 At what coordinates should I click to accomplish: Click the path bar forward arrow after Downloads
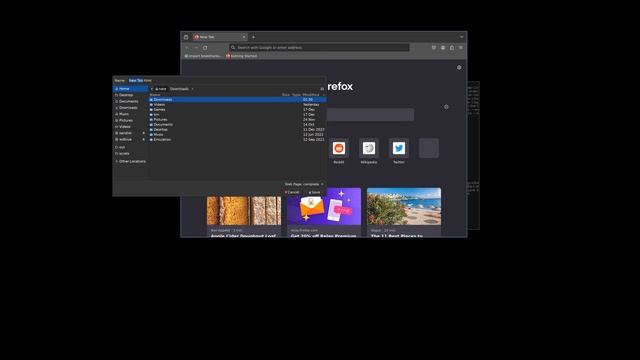tap(193, 89)
